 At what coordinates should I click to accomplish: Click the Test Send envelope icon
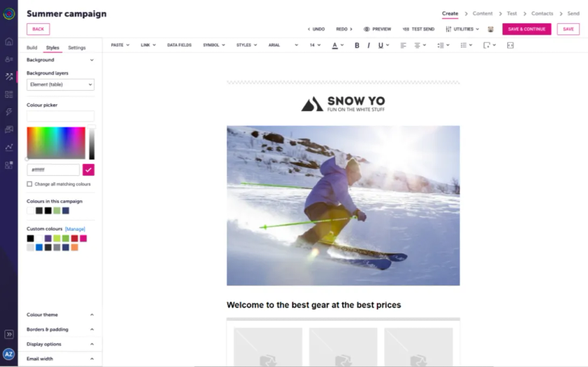406,30
